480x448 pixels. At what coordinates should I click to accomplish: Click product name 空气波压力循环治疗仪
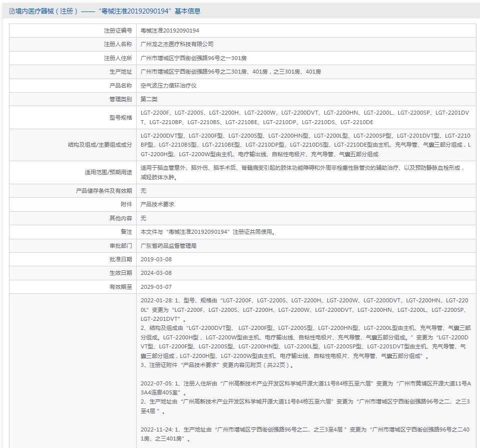(168, 86)
